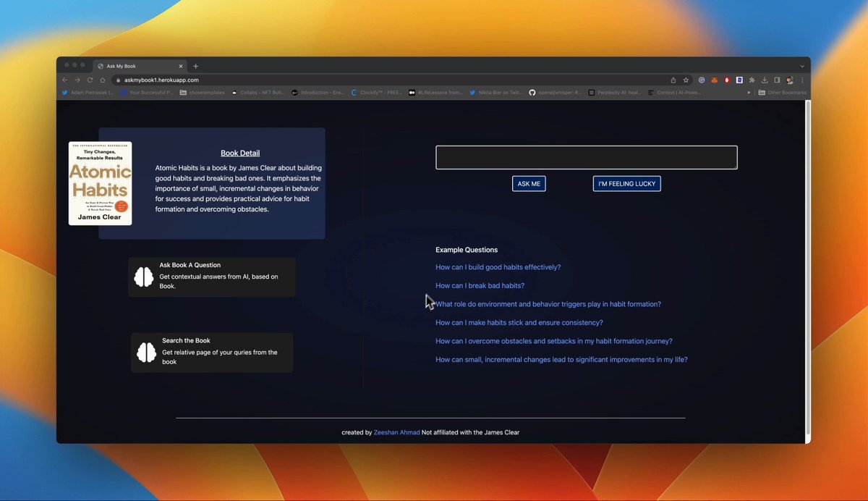Open the browser home page icon
This screenshot has width=868, height=501.
(x=103, y=80)
